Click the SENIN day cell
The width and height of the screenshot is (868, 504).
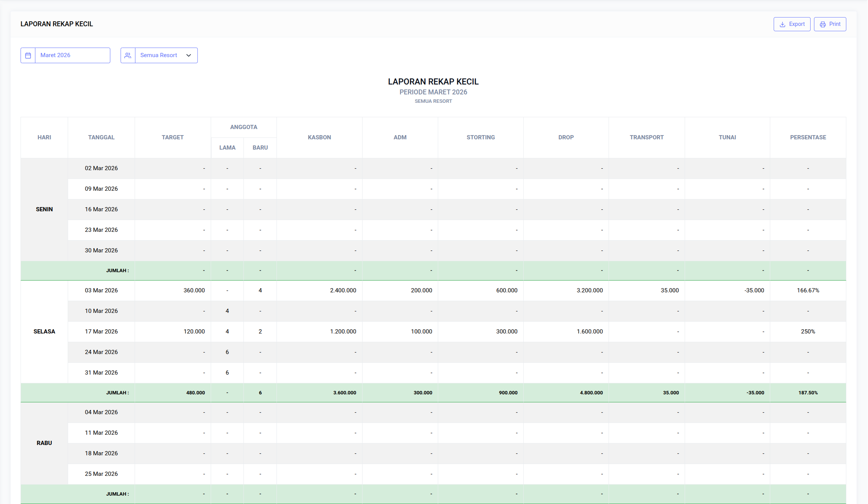click(x=45, y=209)
